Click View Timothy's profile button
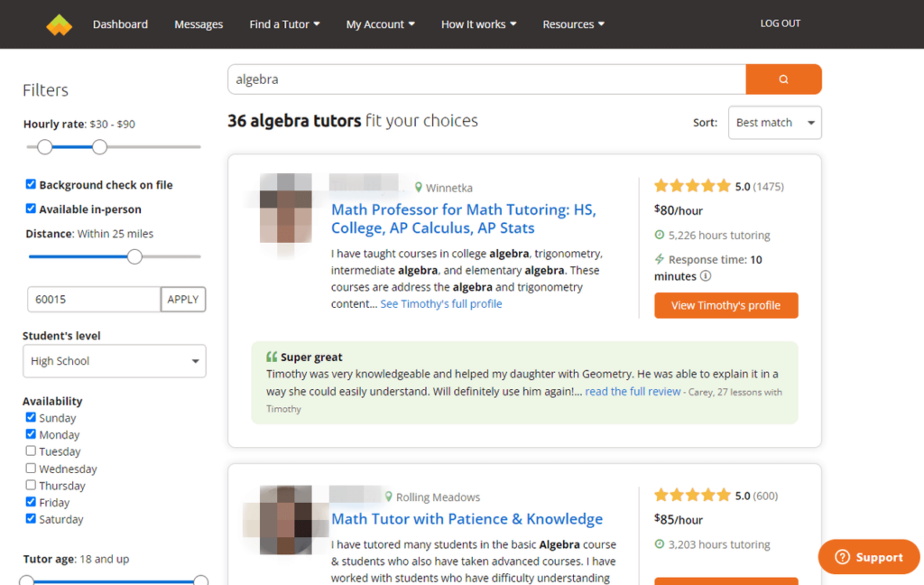 click(x=725, y=305)
